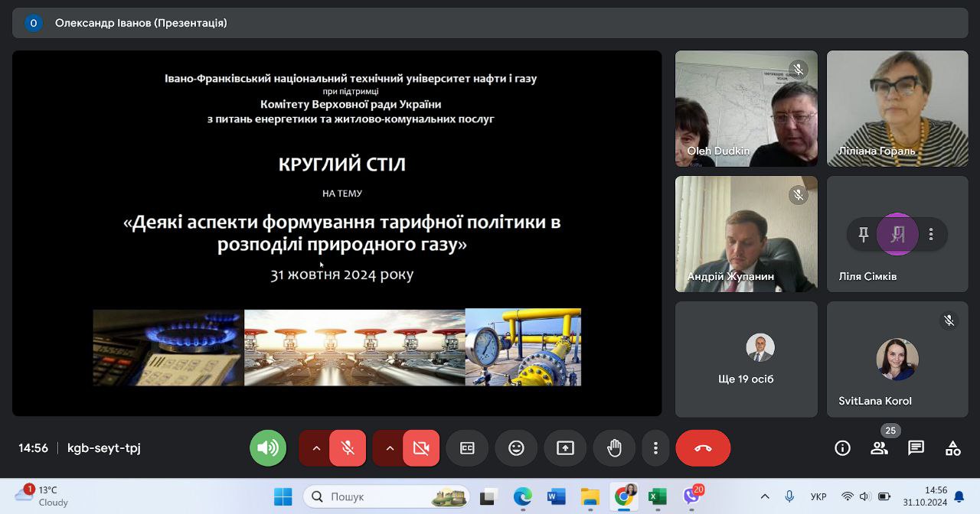Expand the camera video settings arrow
Screen dimensions: 980x514
coord(389,448)
